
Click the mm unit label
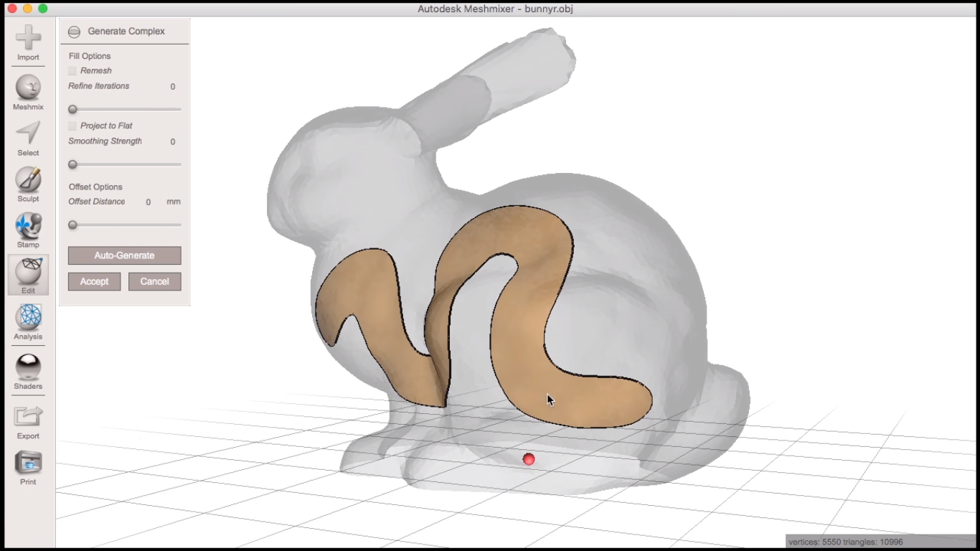point(174,202)
